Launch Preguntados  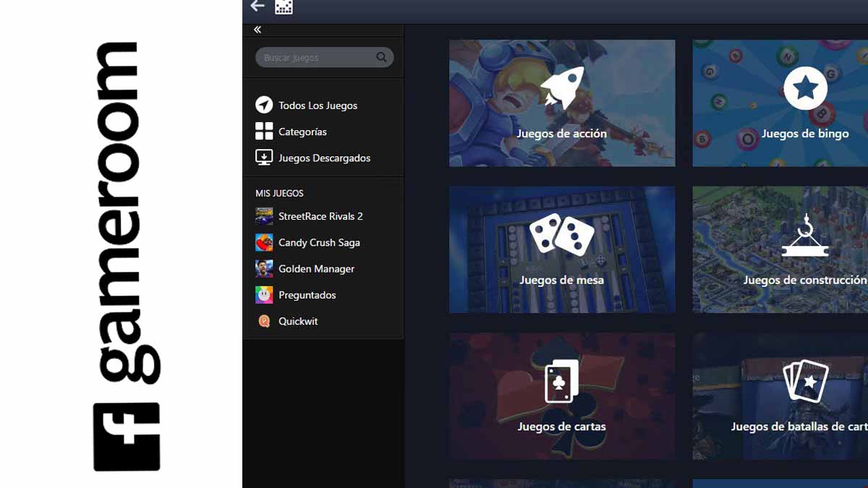tap(307, 295)
